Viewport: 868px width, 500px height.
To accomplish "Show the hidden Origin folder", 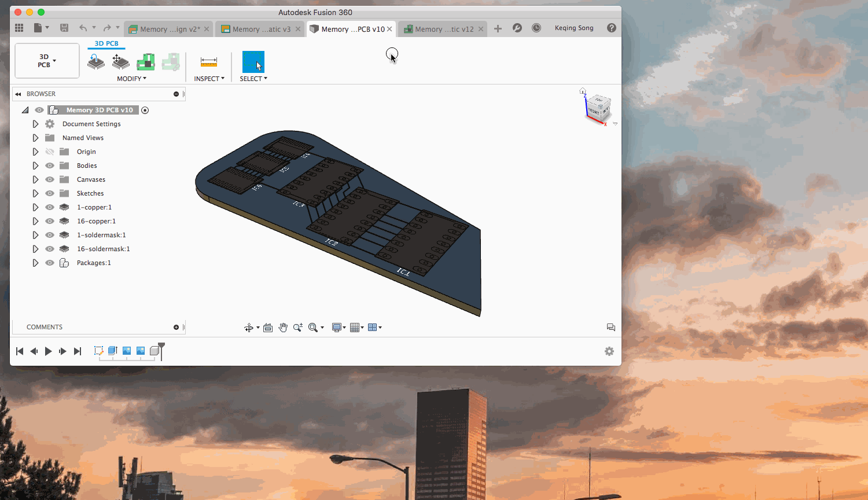I will pyautogui.click(x=50, y=152).
